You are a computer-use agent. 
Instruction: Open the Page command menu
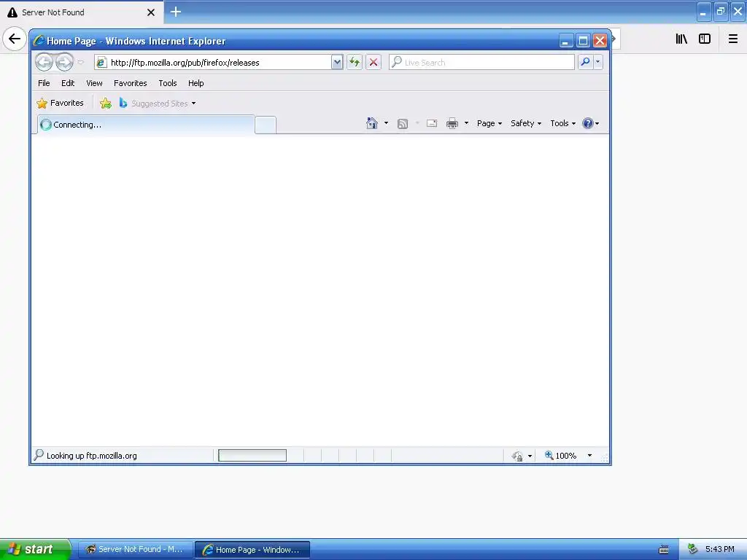click(x=489, y=123)
